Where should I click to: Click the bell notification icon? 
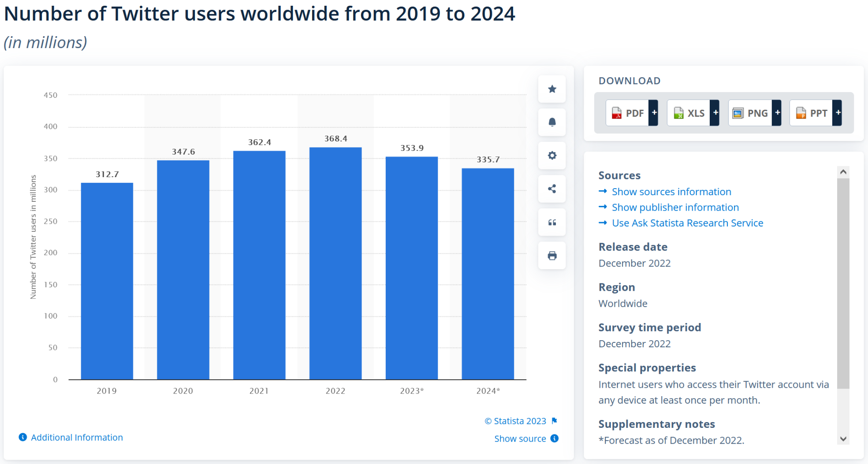[552, 122]
